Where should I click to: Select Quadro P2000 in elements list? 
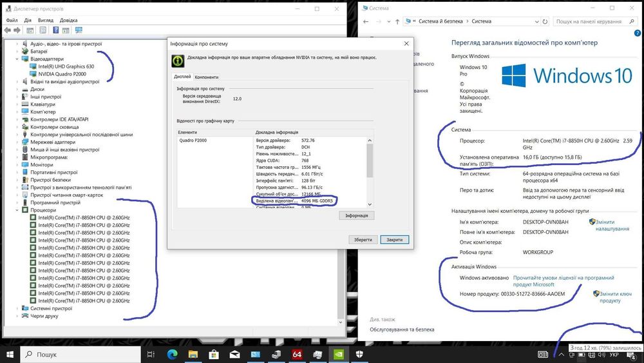[x=193, y=141]
